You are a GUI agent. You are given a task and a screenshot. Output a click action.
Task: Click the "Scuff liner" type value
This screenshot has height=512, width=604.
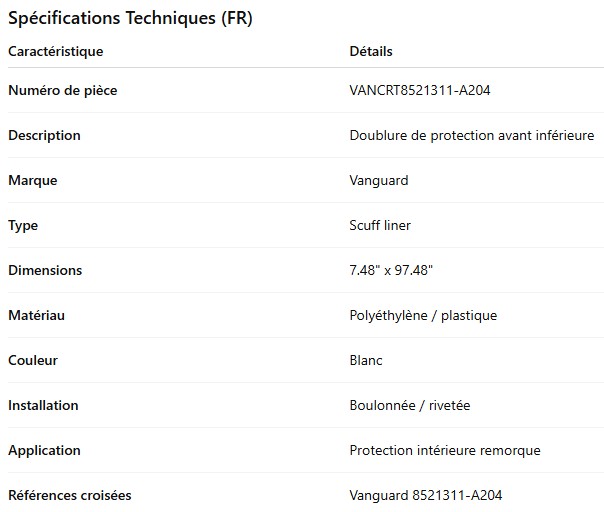380,226
